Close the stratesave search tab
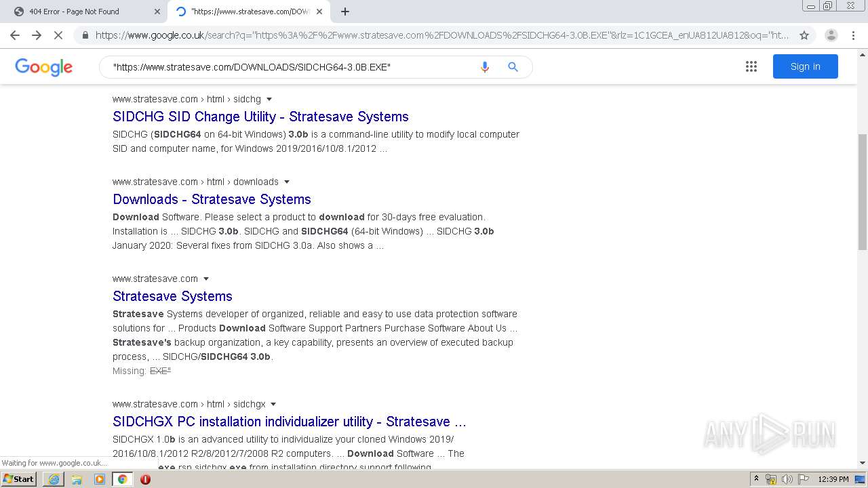 point(319,12)
